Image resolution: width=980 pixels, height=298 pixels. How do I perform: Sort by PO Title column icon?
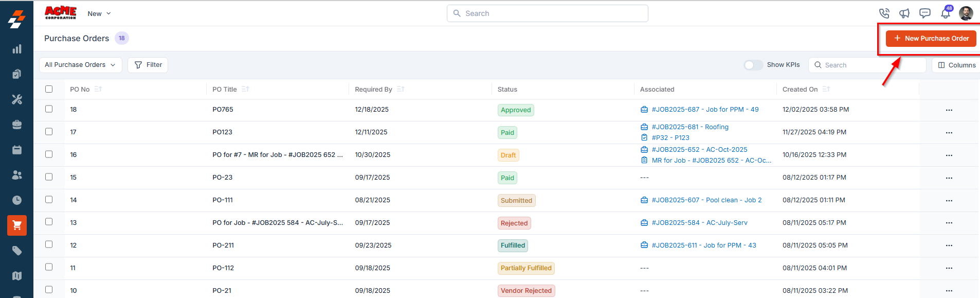click(245, 89)
